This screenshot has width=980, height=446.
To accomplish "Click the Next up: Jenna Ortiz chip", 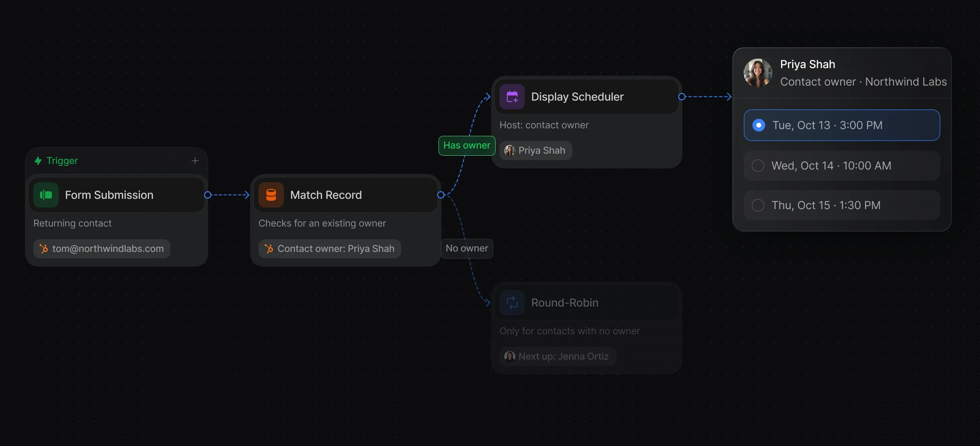I will [x=558, y=356].
